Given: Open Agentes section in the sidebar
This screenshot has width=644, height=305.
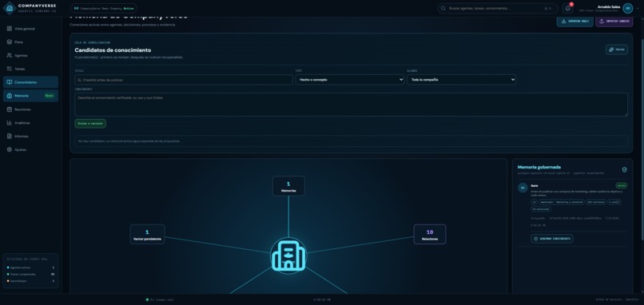Looking at the screenshot, I should click(30, 55).
